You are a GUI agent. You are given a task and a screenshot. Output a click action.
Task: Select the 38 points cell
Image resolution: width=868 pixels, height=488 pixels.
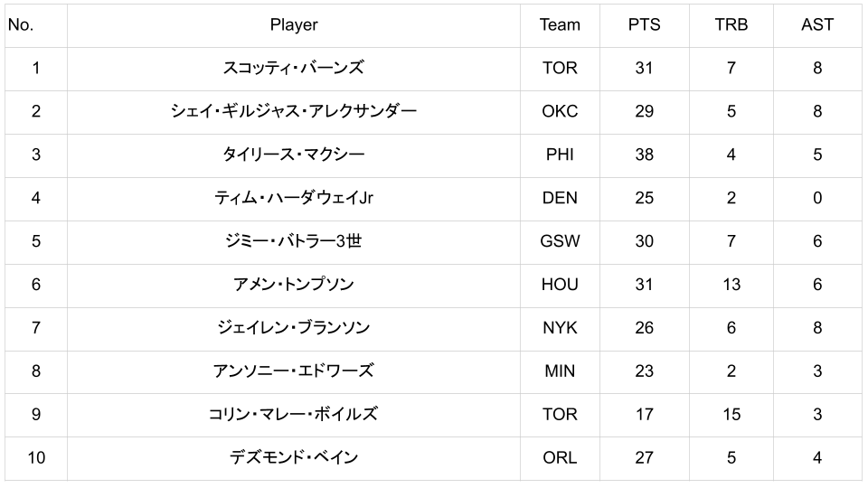[x=644, y=155]
